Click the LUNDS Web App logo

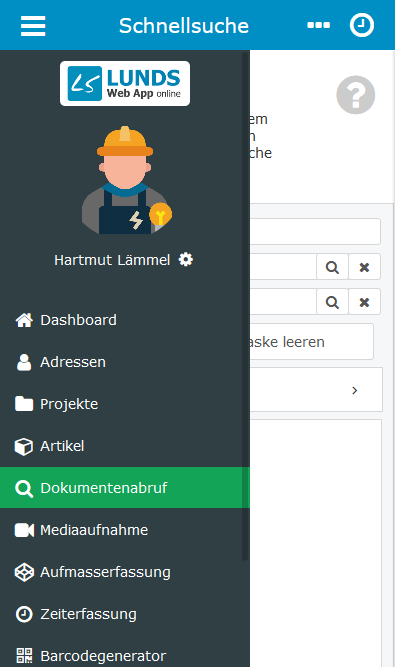click(x=125, y=83)
